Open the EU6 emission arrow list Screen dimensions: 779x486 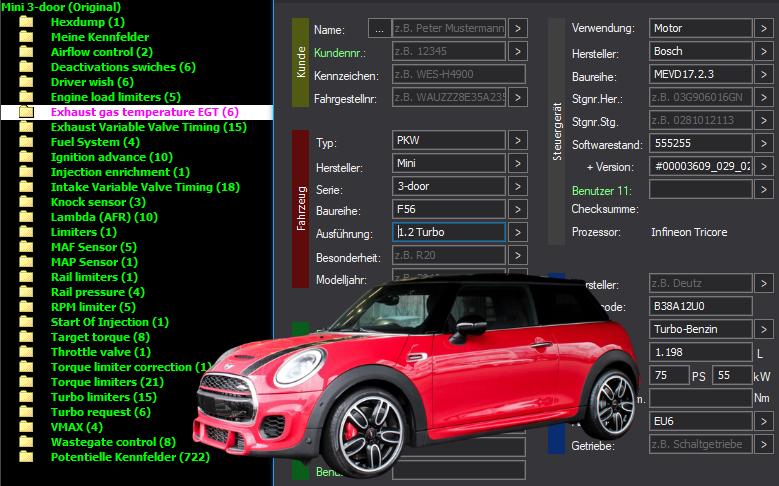764,421
